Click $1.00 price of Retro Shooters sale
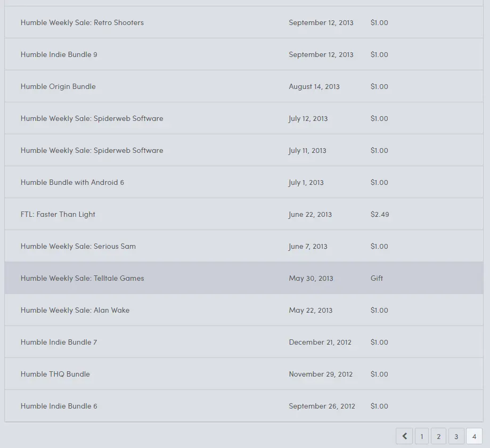Viewport: 490px width, 448px height. (379, 22)
